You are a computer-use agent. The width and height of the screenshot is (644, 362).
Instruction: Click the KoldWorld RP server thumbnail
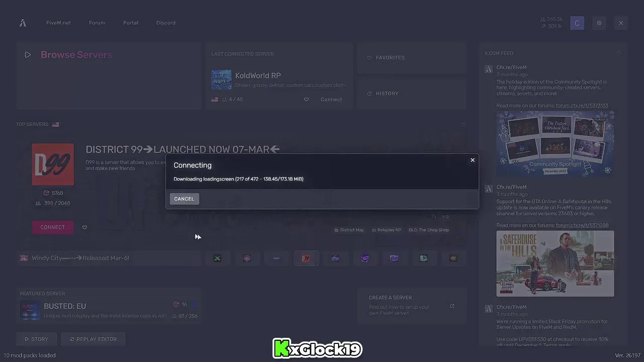221,80
